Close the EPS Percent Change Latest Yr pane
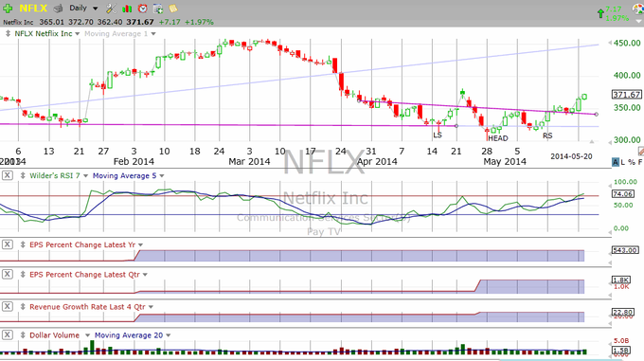Image resolution: width=644 pixels, height=361 pixels. 7,244
